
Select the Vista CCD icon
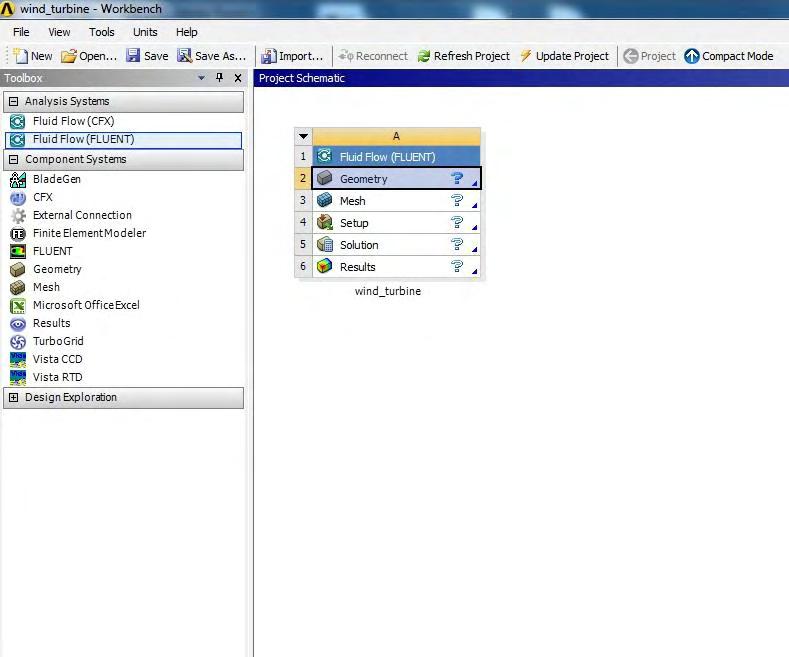[x=18, y=360]
